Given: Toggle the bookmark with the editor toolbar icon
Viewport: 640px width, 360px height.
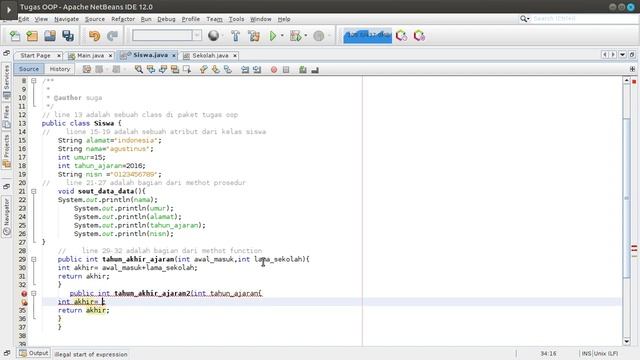Looking at the screenshot, I should pos(227,69).
